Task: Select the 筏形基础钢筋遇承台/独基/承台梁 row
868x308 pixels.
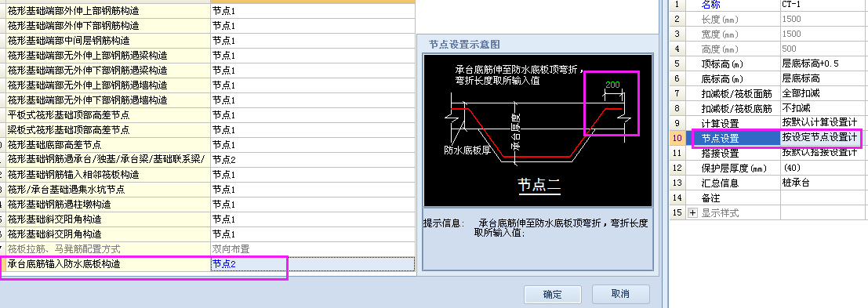Action: click(208, 160)
